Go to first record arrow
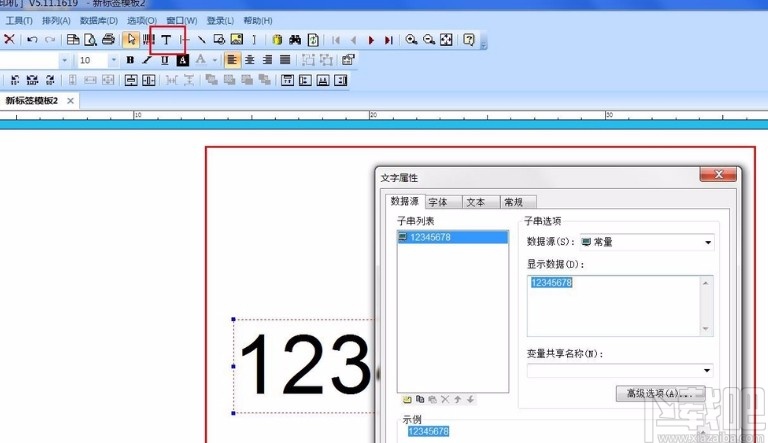The height and width of the screenshot is (443, 768). coord(336,40)
